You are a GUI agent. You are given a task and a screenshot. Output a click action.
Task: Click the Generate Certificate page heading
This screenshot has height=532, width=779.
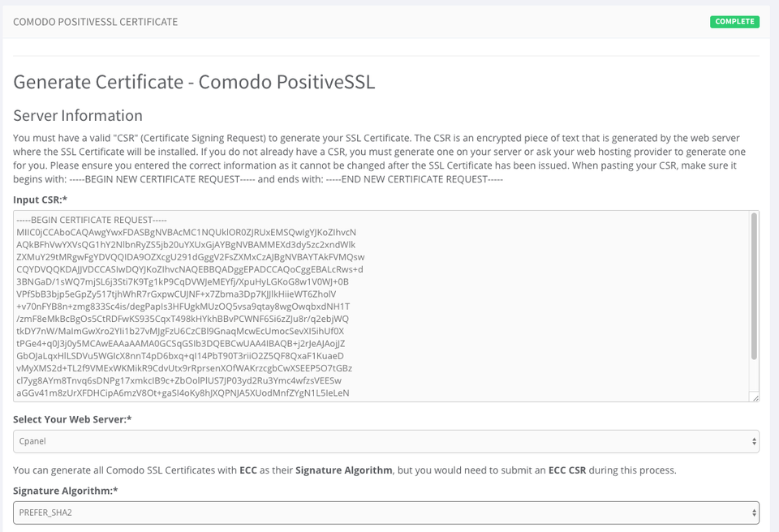tap(193, 82)
